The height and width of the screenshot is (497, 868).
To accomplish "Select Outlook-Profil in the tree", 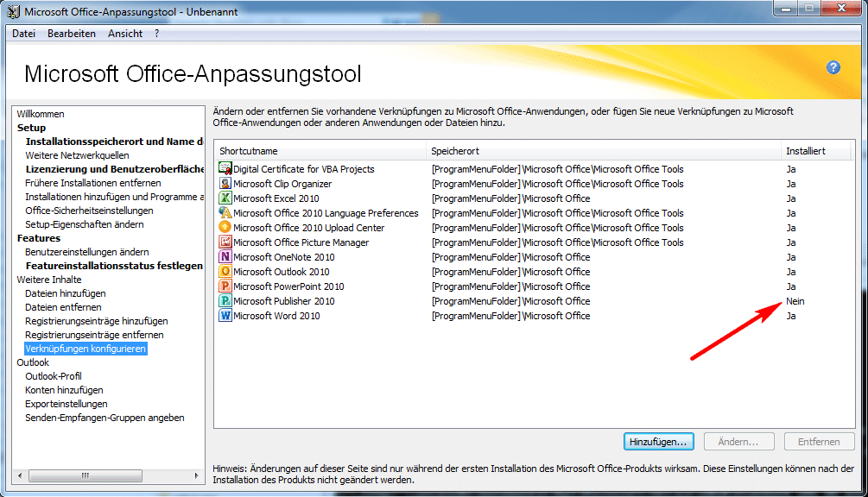I will point(54,376).
